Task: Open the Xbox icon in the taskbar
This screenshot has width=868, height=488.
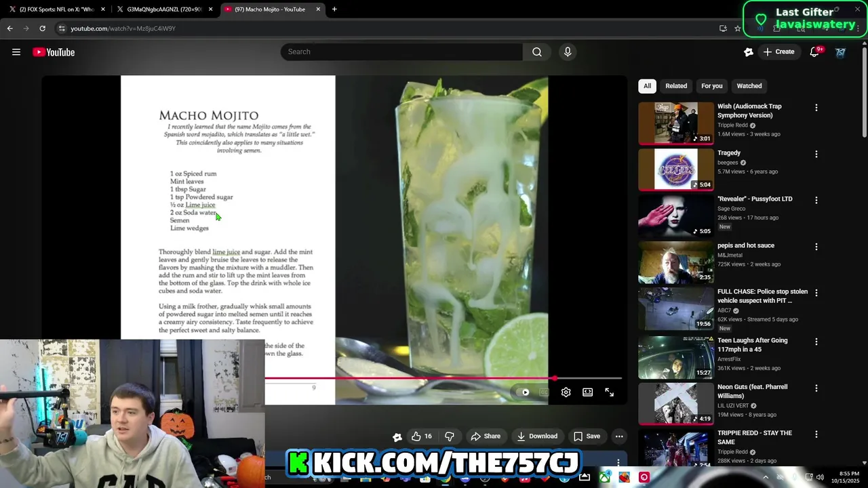Action: click(604, 477)
